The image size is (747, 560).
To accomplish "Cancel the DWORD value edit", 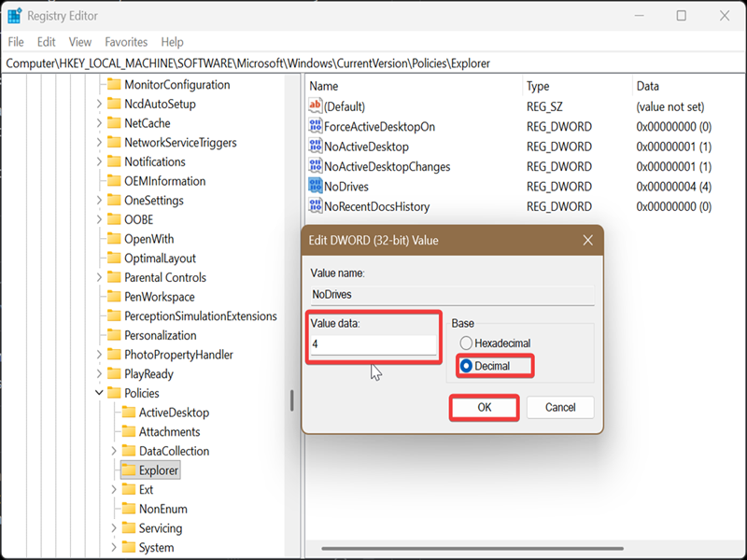I will [x=560, y=407].
